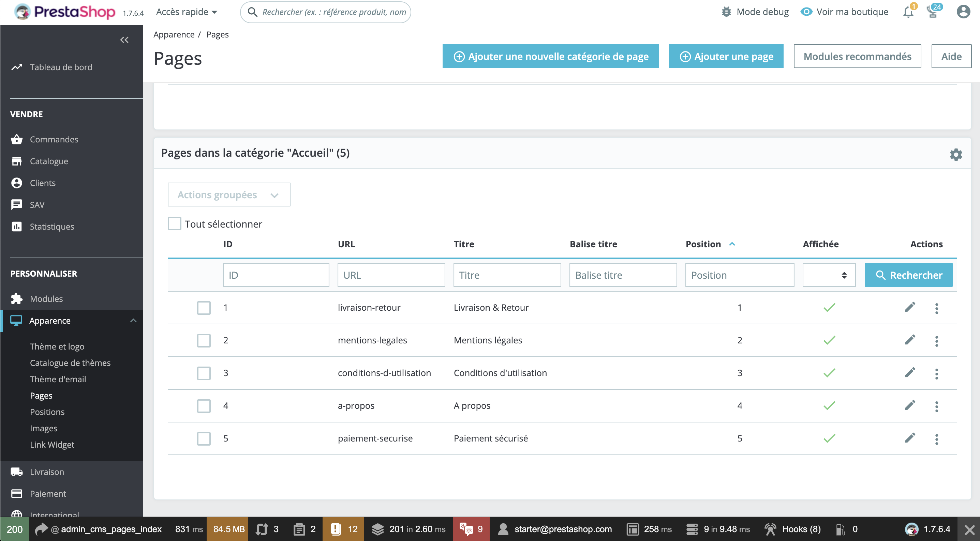Open profiler 201 database queries panel
This screenshot has height=541, width=980.
408,529
